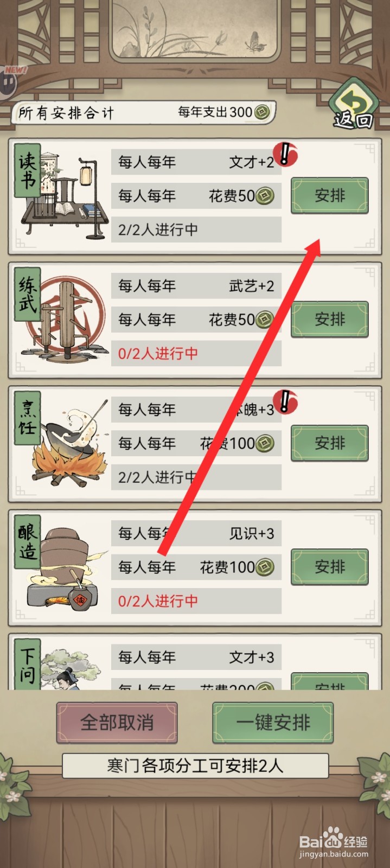Tap the 寒门各项分工可安排2人 notice banner
Viewport: 390px width, 868px height.
[195, 765]
